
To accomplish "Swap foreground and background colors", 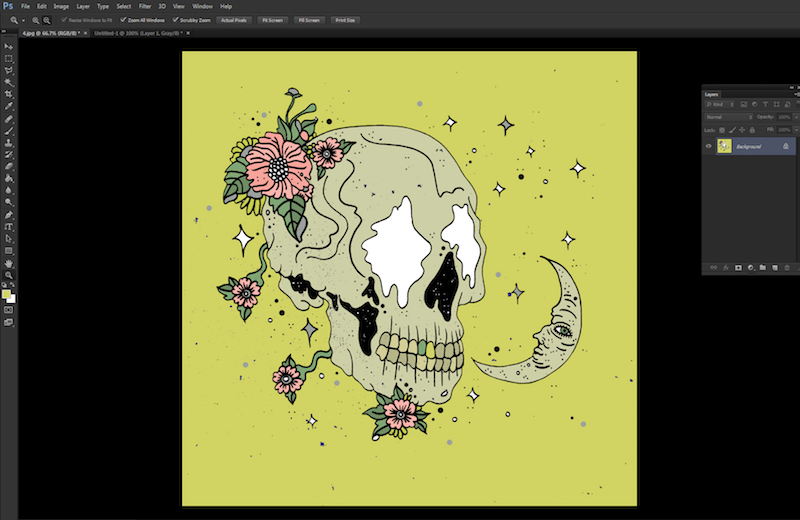I will point(12,285).
